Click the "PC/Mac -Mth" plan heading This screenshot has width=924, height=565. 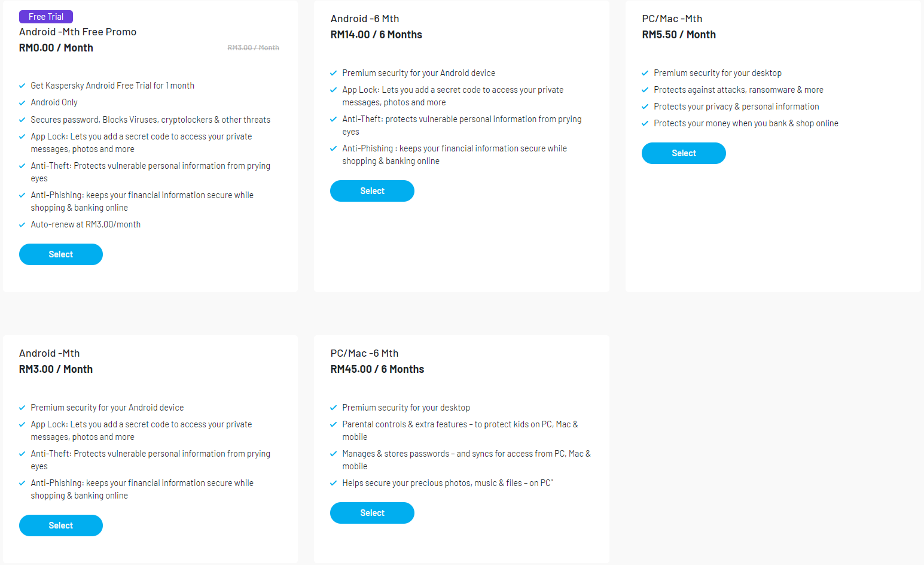click(672, 19)
